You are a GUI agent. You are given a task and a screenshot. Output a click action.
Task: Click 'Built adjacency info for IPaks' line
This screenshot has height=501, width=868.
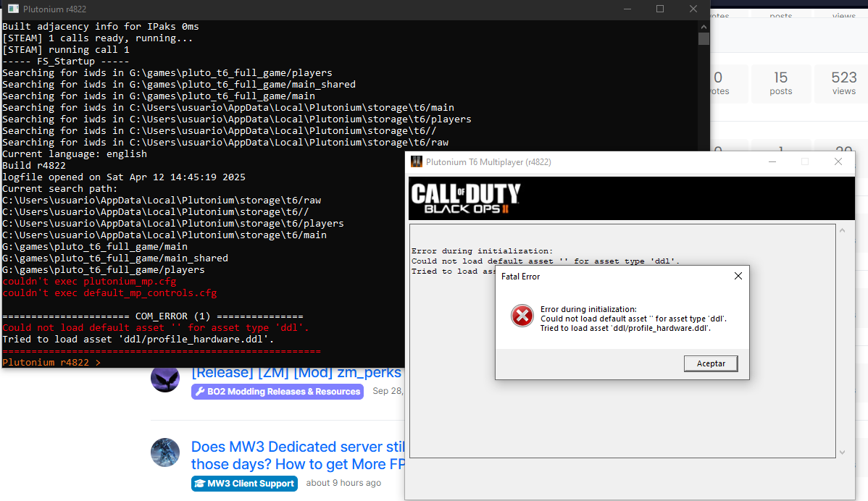[101, 27]
